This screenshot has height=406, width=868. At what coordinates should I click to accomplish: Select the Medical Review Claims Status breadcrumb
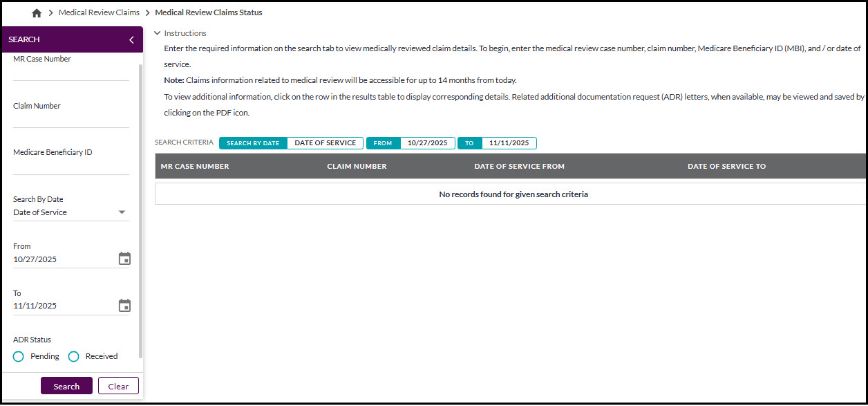tap(208, 12)
